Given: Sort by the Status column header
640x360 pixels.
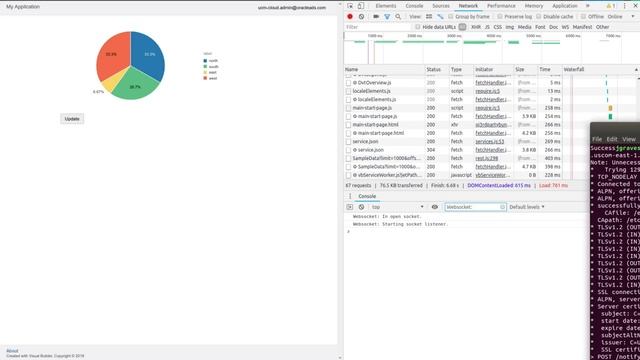Looking at the screenshot, I should tap(437, 70).
